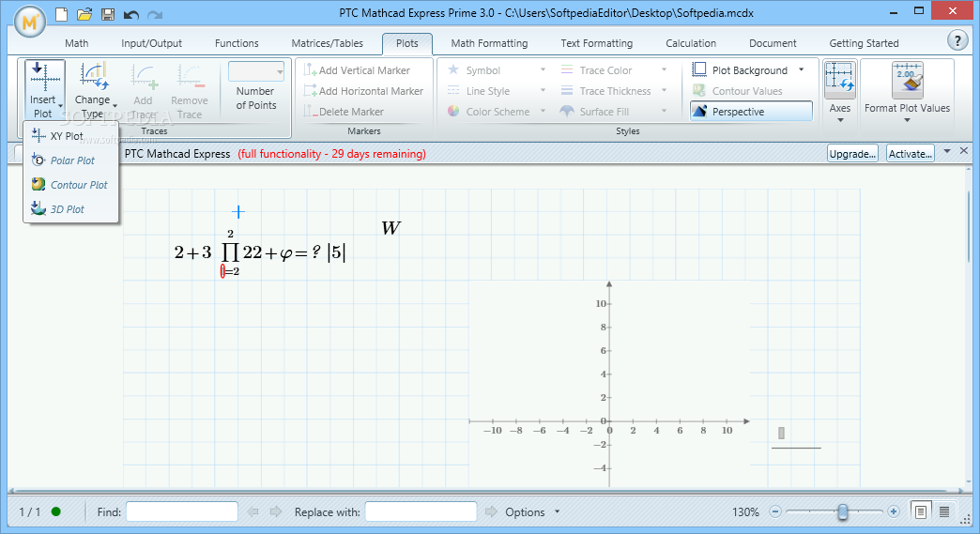Open the Functions ribbon tab
Image resolution: width=980 pixels, height=534 pixels.
(237, 43)
